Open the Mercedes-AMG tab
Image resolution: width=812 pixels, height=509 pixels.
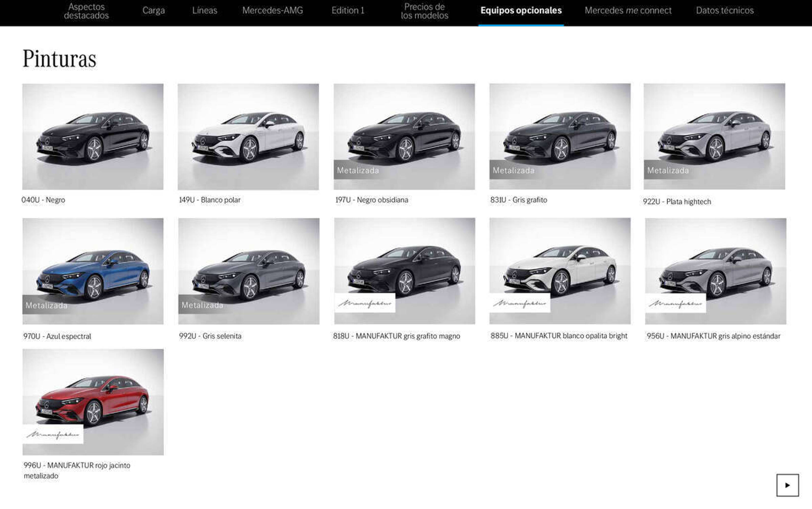272,11
